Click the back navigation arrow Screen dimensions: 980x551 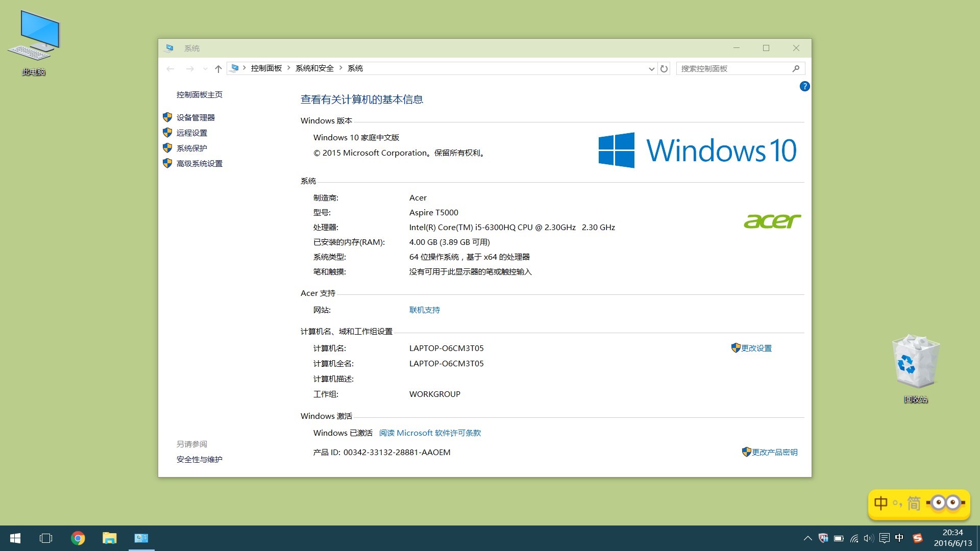[170, 68]
